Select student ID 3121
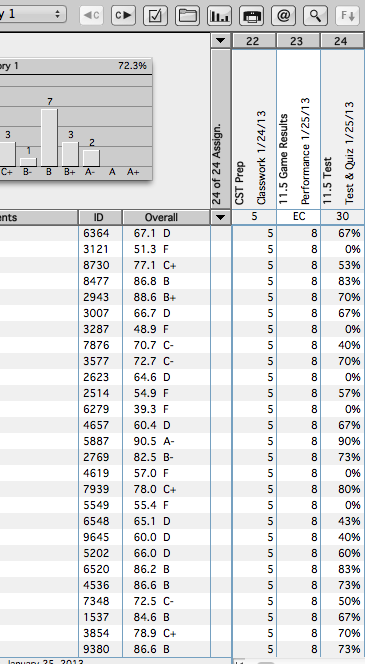Viewport: 365px width, 664px height. 96,249
